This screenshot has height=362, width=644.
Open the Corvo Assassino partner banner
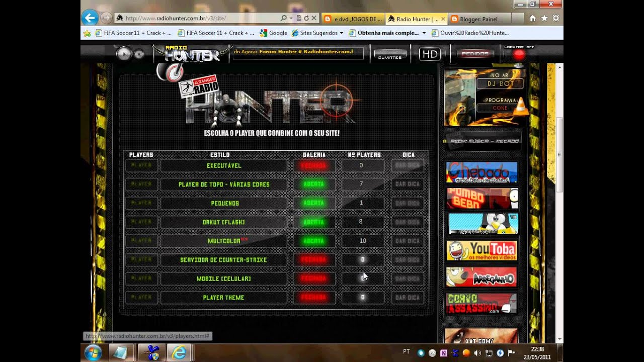pyautogui.click(x=481, y=304)
